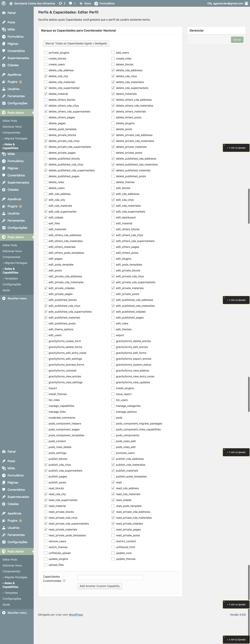Check the remove_users checkbox
Image resolution: width=250 pixels, height=644 pixels.
tap(46, 541)
